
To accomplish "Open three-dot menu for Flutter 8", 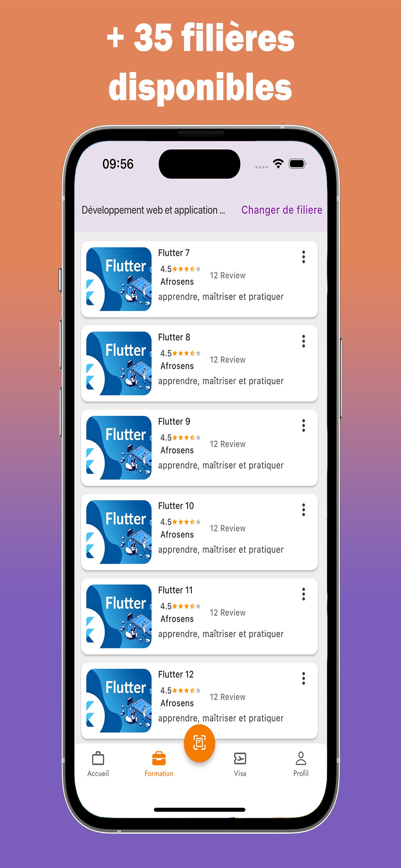I will 303,341.
